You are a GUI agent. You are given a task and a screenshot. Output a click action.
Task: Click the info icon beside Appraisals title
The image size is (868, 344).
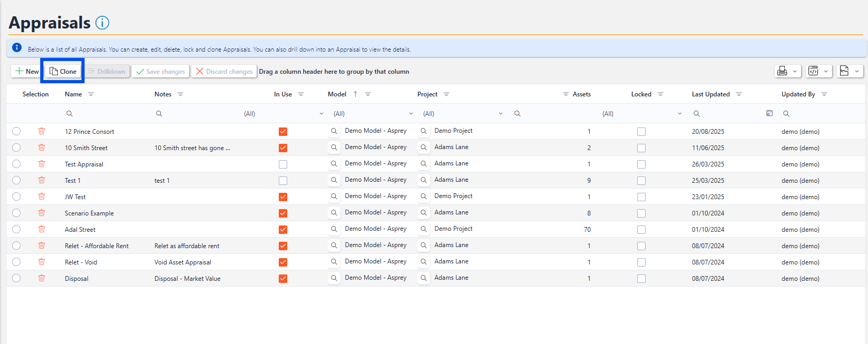click(x=102, y=23)
